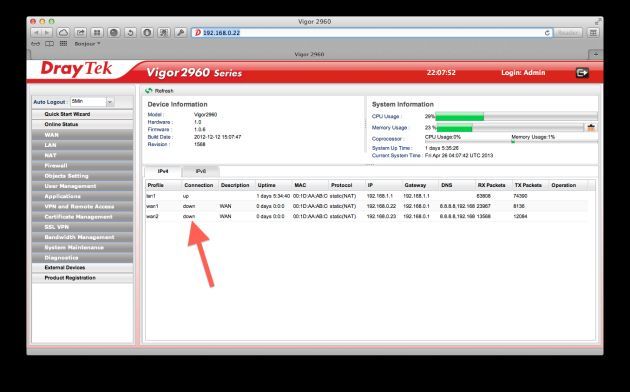
Task: Expand the Objects Setting menu section
Action: pyautogui.click(x=82, y=176)
